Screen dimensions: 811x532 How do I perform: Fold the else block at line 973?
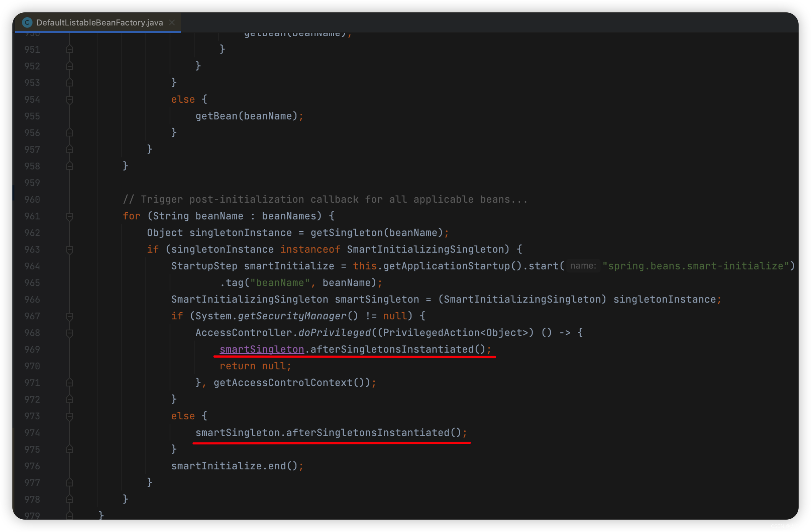click(x=70, y=416)
